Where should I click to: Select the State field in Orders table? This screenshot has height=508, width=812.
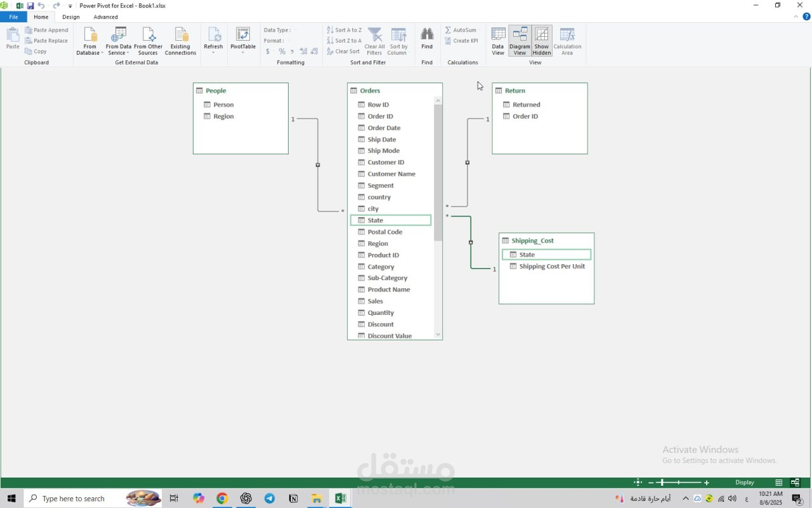pos(391,220)
